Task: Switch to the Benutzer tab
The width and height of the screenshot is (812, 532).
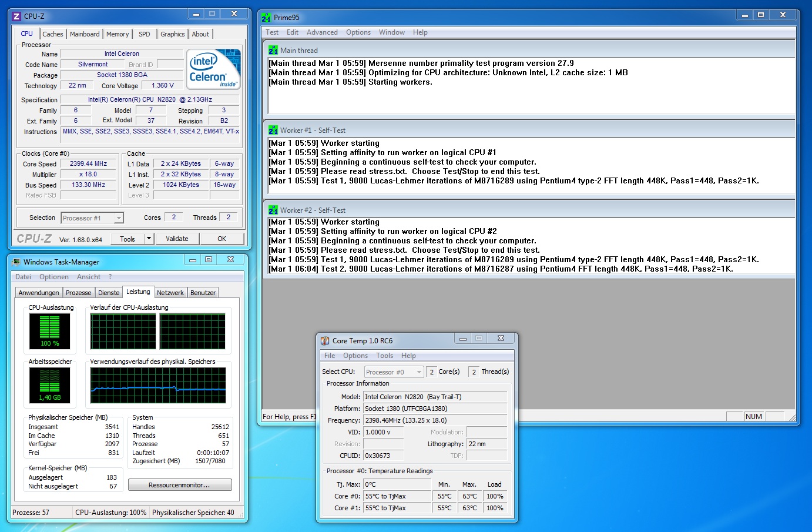Action: click(203, 293)
